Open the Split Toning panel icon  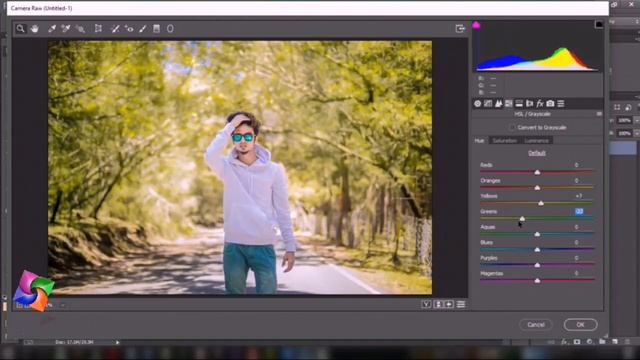pyautogui.click(x=519, y=104)
